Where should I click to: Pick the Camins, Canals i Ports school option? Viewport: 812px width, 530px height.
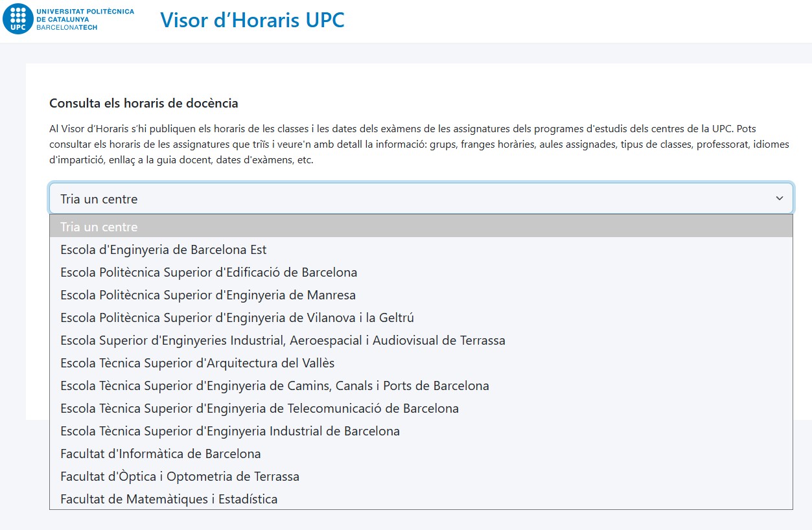coord(273,386)
